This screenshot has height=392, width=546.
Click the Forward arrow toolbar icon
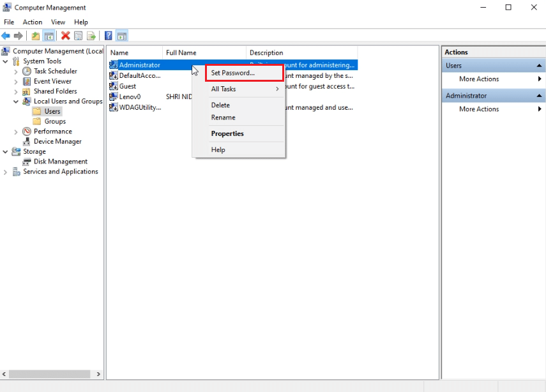click(x=18, y=36)
